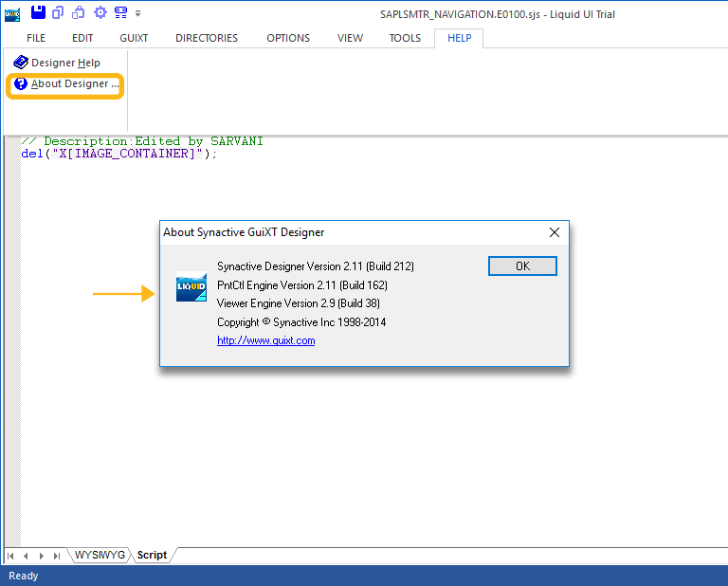
Task: Open Designer Help from the ribbon
Action: coord(57,63)
